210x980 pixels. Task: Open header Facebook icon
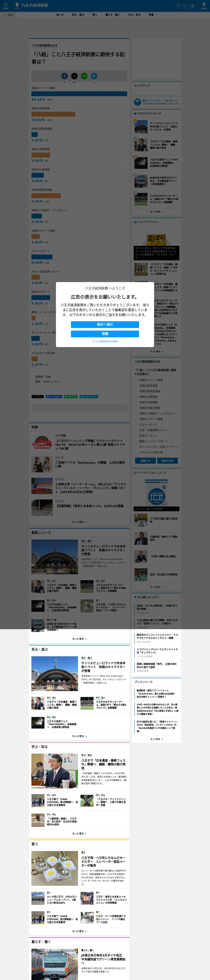[x=178, y=6]
